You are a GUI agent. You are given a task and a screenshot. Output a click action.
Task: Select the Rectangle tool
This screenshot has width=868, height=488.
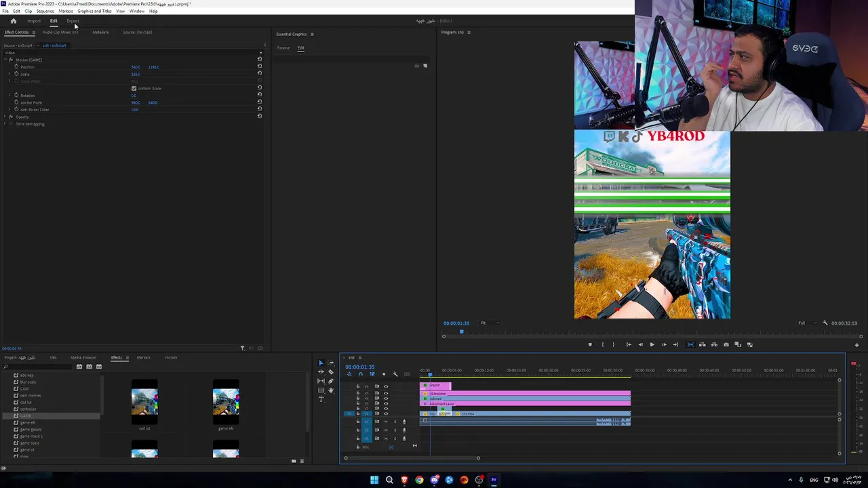pyautogui.click(x=321, y=390)
